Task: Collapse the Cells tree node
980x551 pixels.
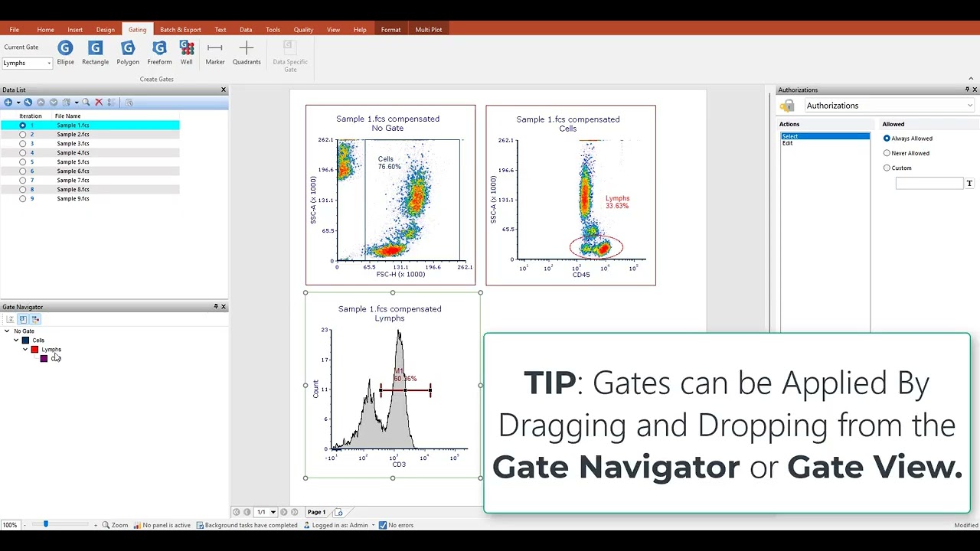Action: tap(16, 341)
